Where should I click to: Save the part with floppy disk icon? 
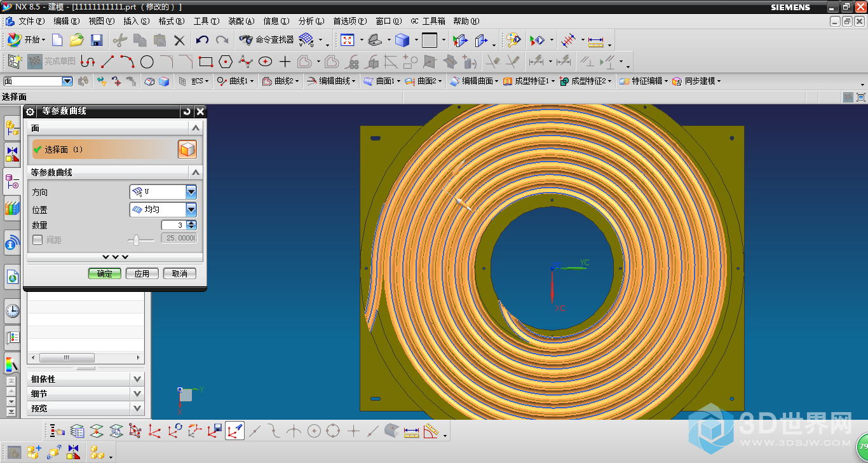click(97, 40)
